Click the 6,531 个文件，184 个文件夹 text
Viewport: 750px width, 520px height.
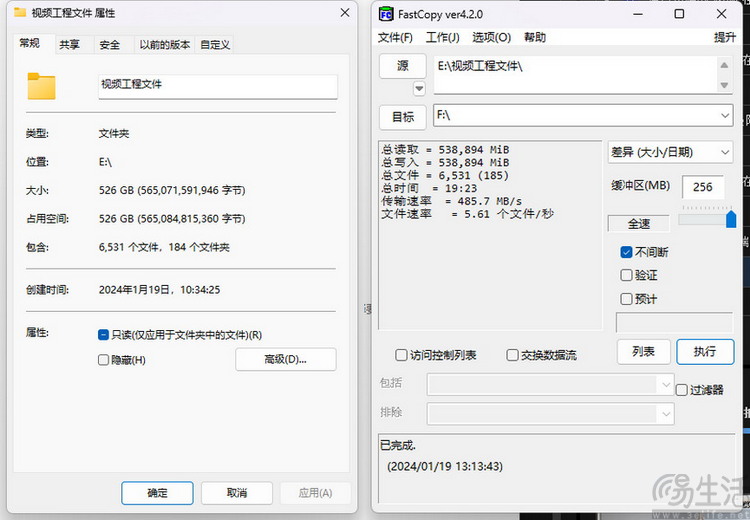coord(164,247)
